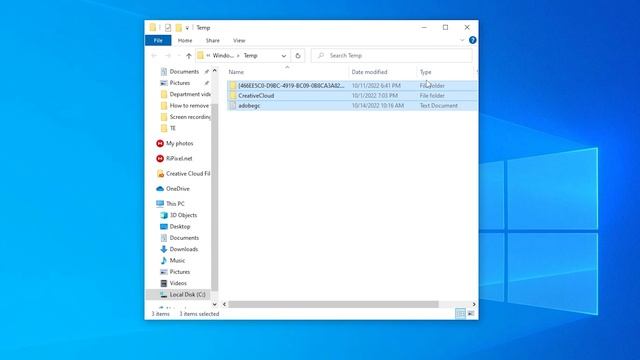Click the Search Temp box

391,56
